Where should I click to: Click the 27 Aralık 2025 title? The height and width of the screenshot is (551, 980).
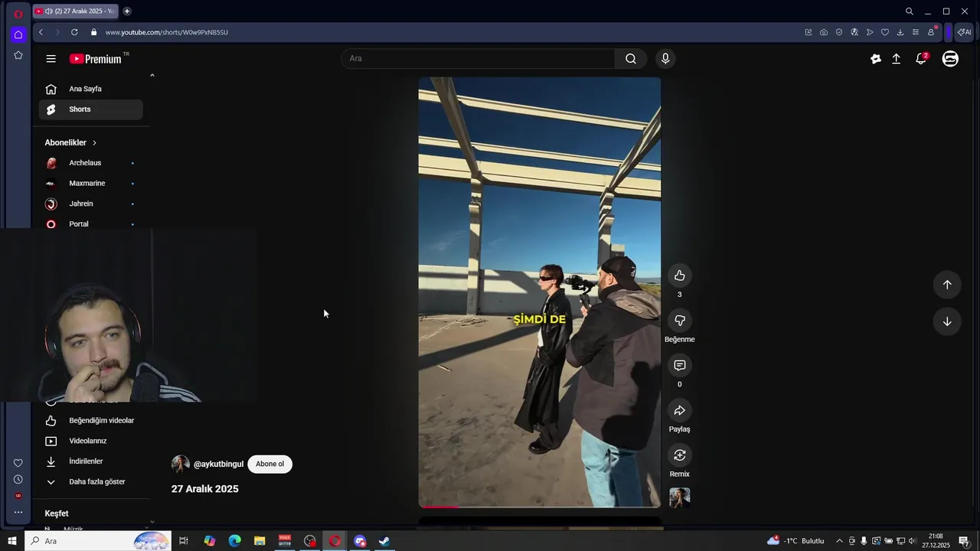(x=204, y=489)
